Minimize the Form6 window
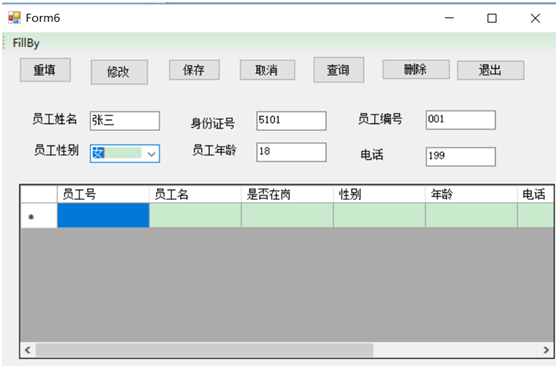The height and width of the screenshot is (368, 558). point(449,18)
